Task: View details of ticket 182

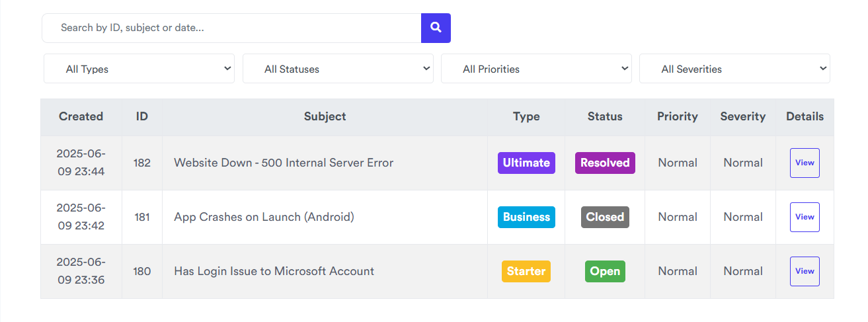Action: click(x=805, y=163)
